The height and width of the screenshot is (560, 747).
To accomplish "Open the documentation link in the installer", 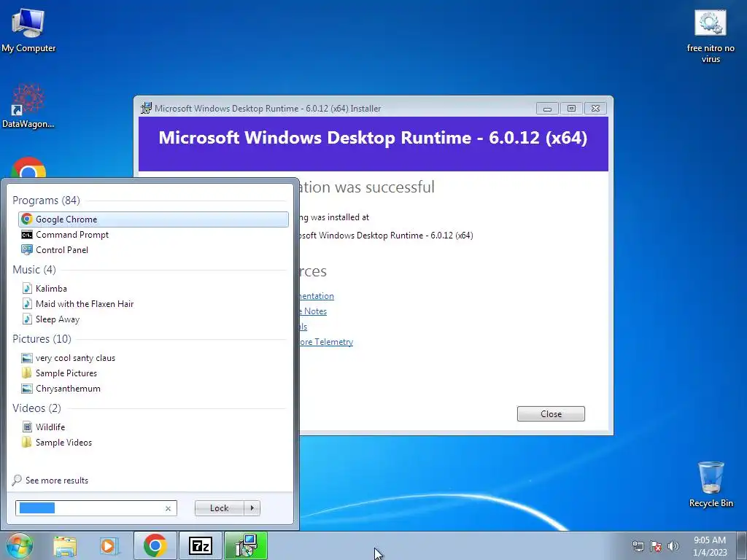I will [317, 296].
